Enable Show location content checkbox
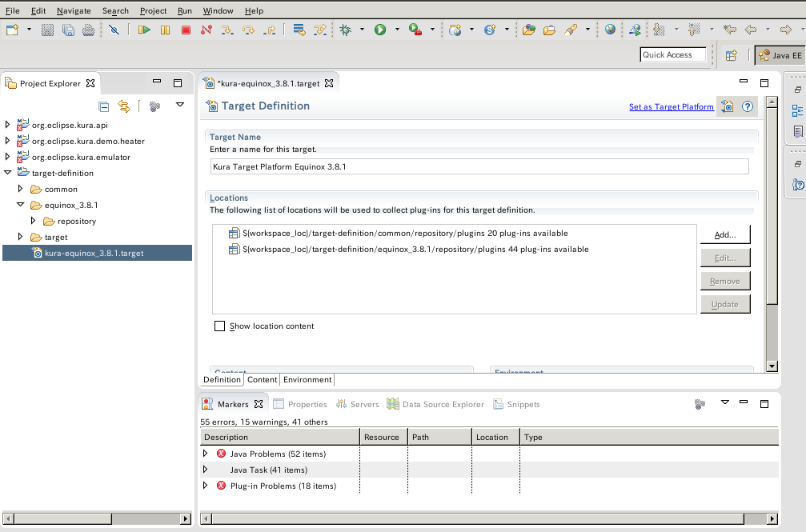Viewport: 806px width, 532px height. (x=219, y=326)
